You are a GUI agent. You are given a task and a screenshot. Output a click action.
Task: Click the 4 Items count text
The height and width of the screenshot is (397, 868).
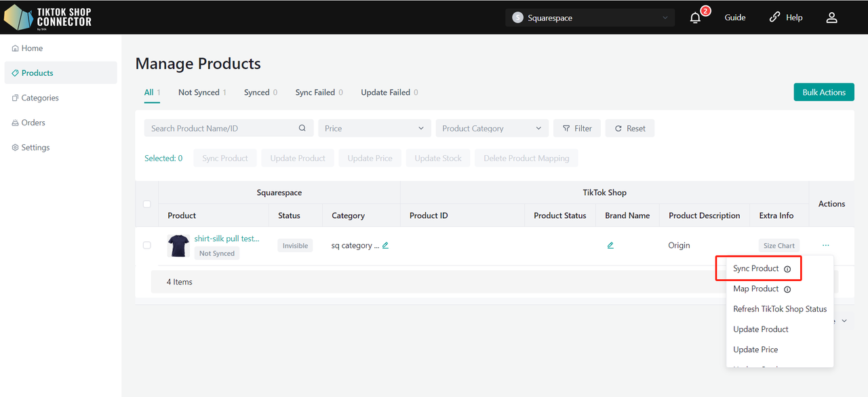point(180,282)
